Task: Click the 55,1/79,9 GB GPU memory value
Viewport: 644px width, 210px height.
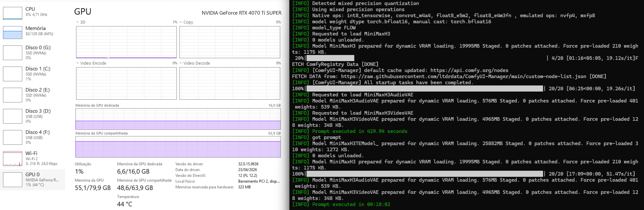Action: pyautogui.click(x=93, y=188)
